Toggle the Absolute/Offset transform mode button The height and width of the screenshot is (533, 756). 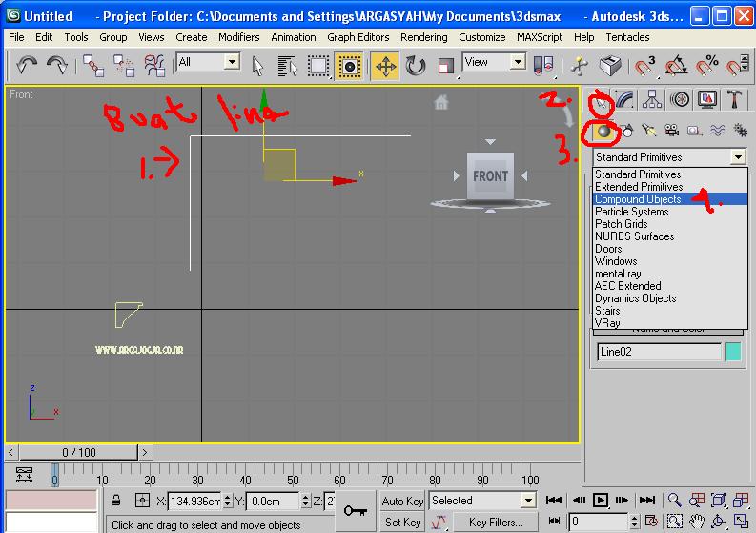coord(142,501)
